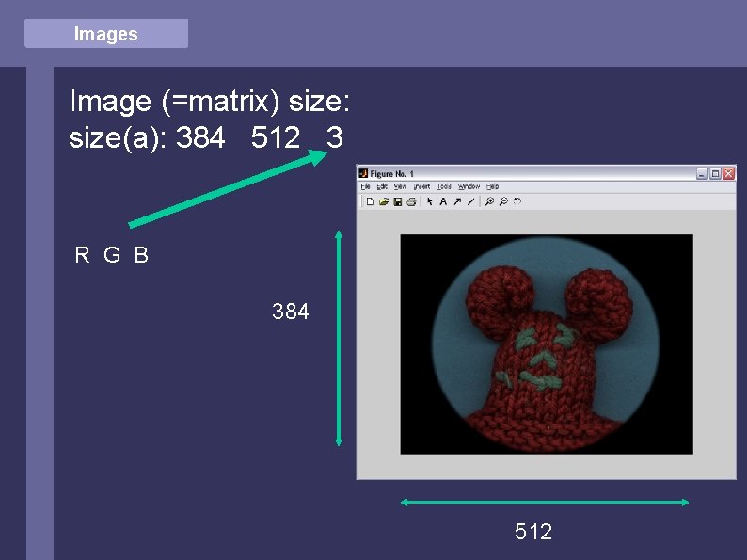Open the File menu
This screenshot has height=560, width=747.
click(365, 186)
